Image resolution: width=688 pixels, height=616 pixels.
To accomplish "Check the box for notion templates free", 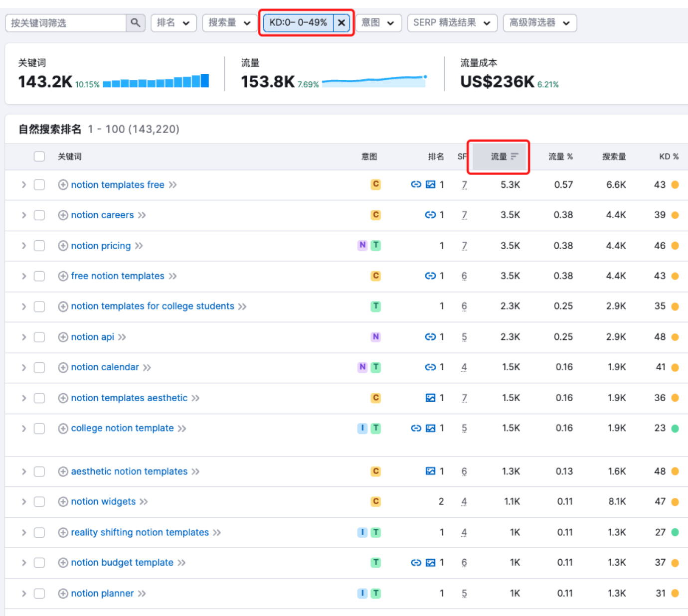I will pyautogui.click(x=39, y=185).
